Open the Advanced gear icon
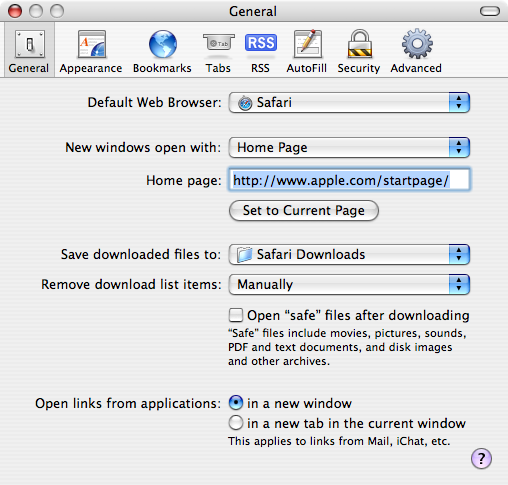508x485 pixels. point(417,44)
